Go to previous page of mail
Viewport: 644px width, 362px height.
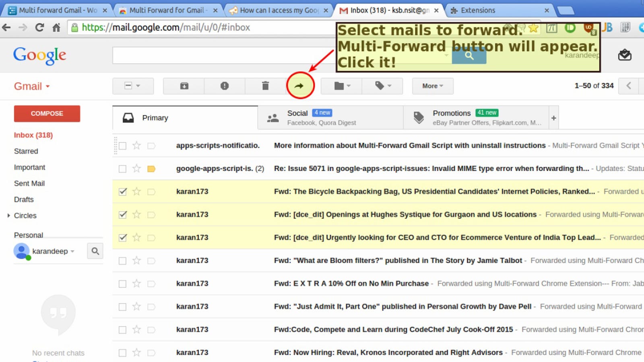(x=629, y=86)
